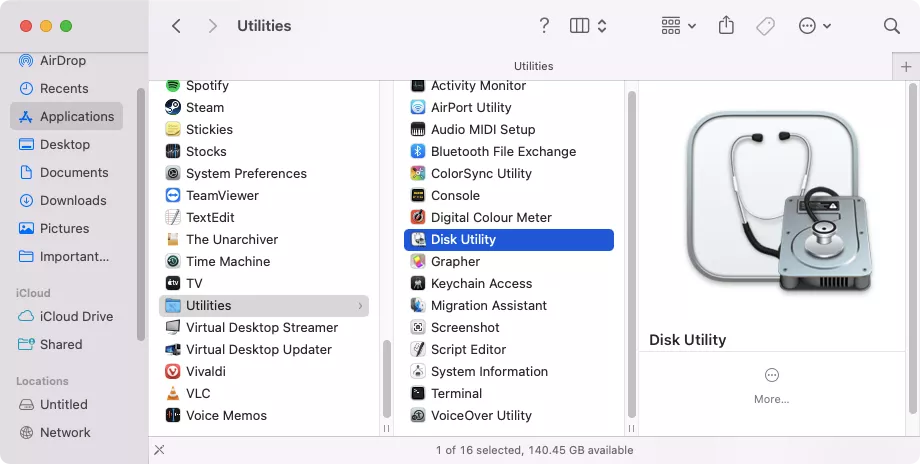Screen dimensions: 920x464
Task: Open the toolbar ellipsis action menu
Action: (x=814, y=26)
